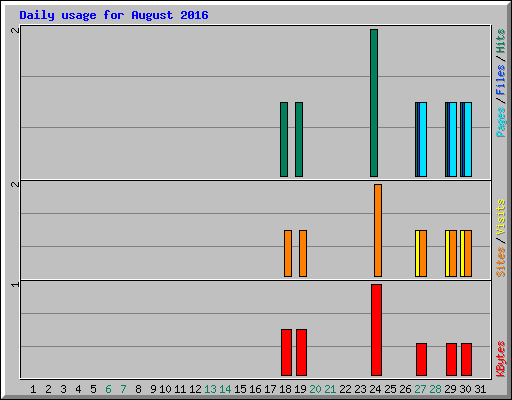The image size is (512, 400).
Task: Click green weekend day label '27'
Action: tap(420, 389)
